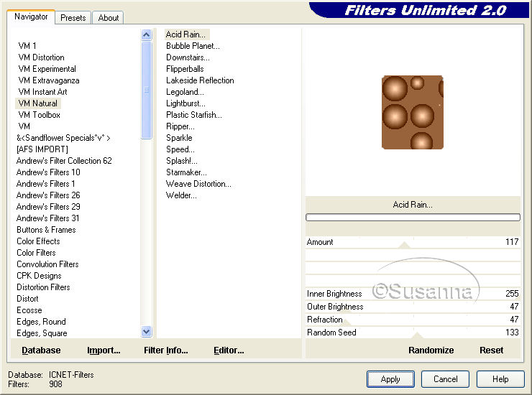Click the category list scroll up arrow

(147, 34)
